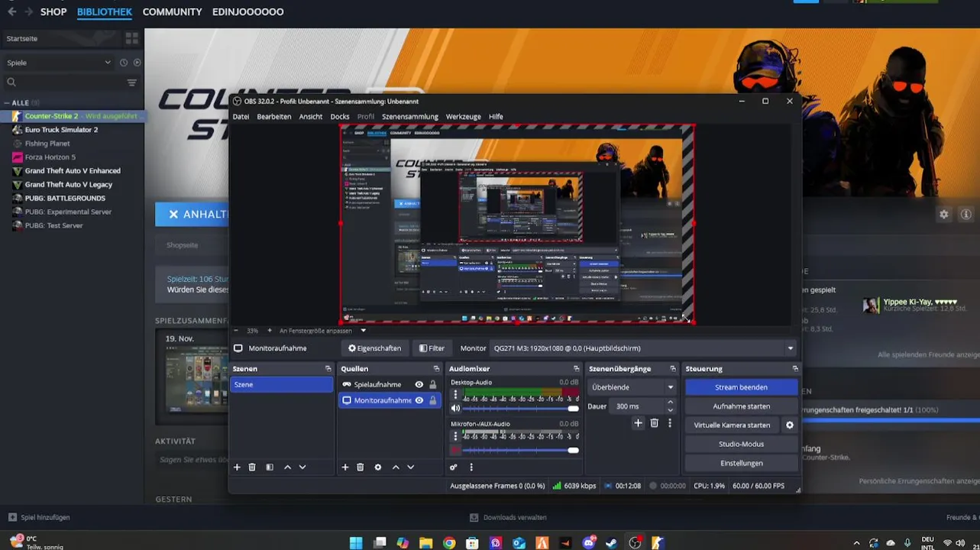
Task: Move scene up arrow in Szenen dock
Action: coord(287,467)
